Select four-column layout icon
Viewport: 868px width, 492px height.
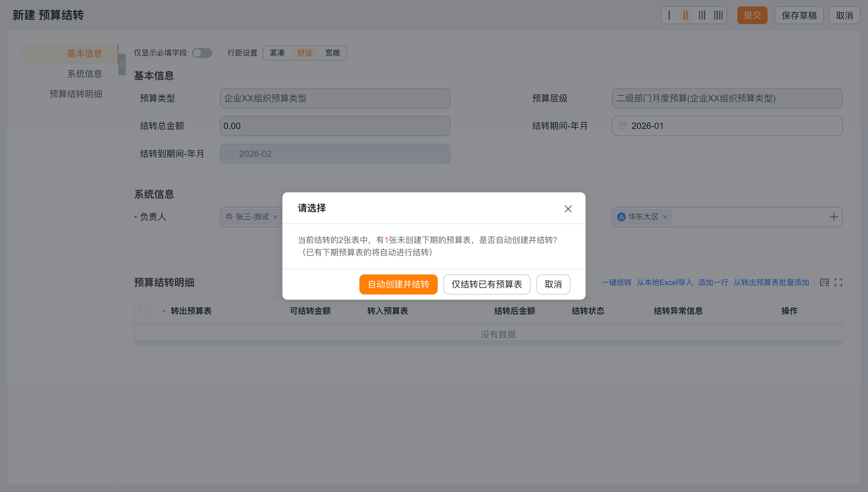pyautogui.click(x=718, y=15)
